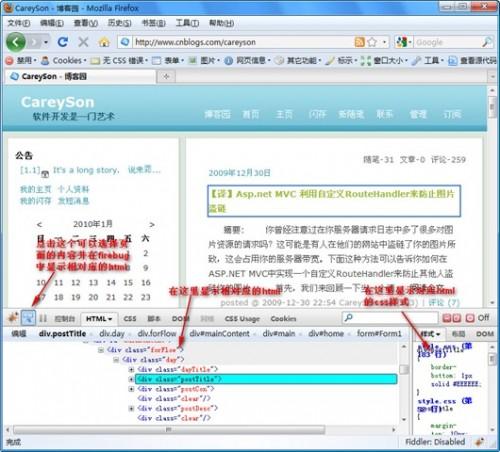Open a new tab with plus button
The width and height of the screenshot is (500, 452).
coord(166,77)
